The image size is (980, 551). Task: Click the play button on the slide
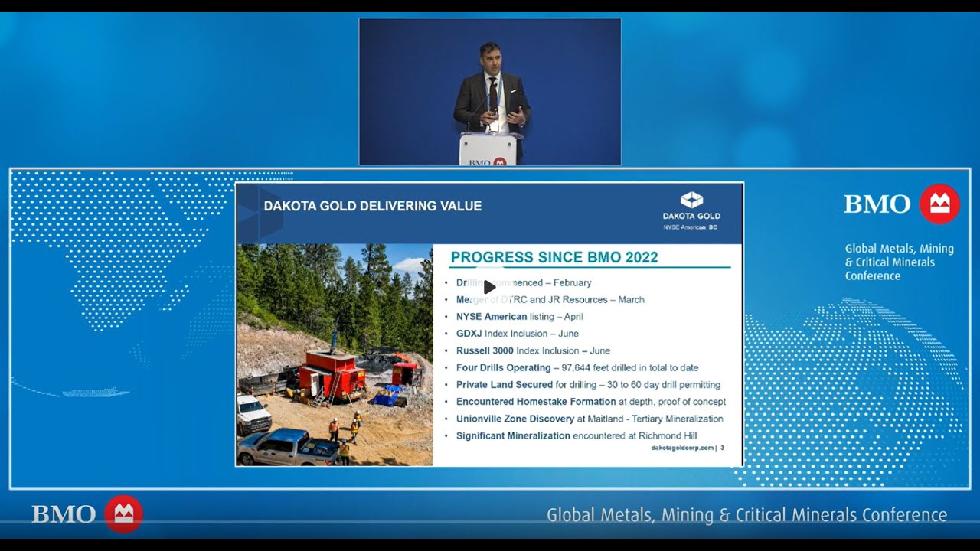(x=489, y=288)
